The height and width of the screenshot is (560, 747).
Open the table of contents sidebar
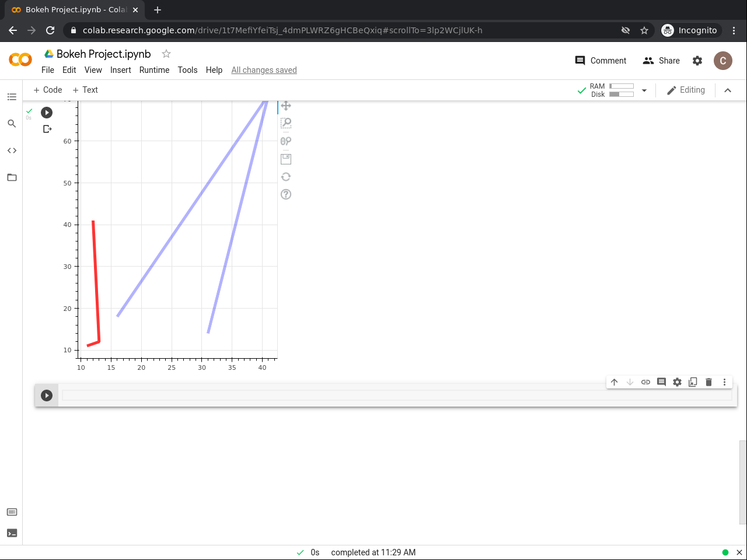pos(12,97)
